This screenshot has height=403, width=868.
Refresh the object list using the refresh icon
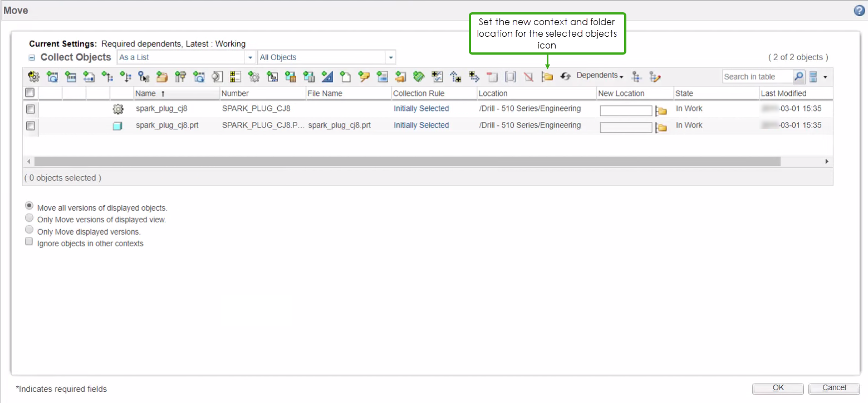tap(566, 76)
